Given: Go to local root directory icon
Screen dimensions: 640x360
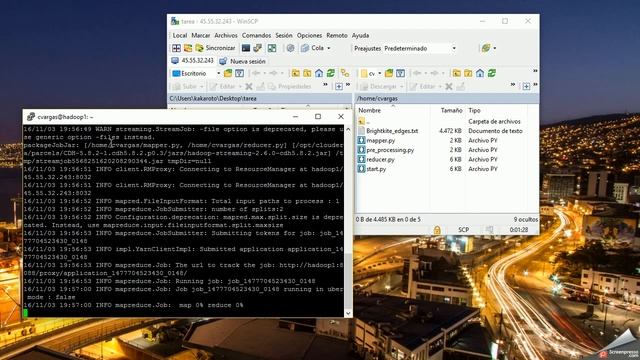Looking at the screenshot, I should click(x=307, y=73).
